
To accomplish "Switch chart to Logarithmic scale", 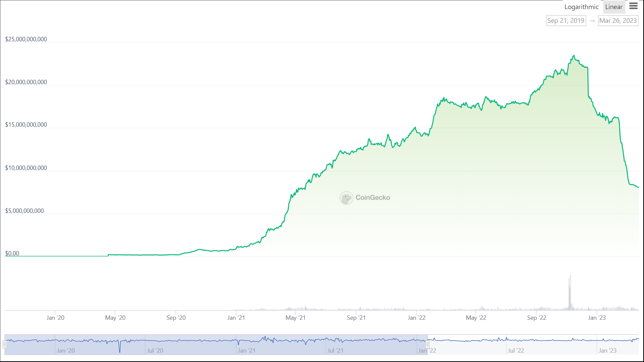I will click(581, 7).
